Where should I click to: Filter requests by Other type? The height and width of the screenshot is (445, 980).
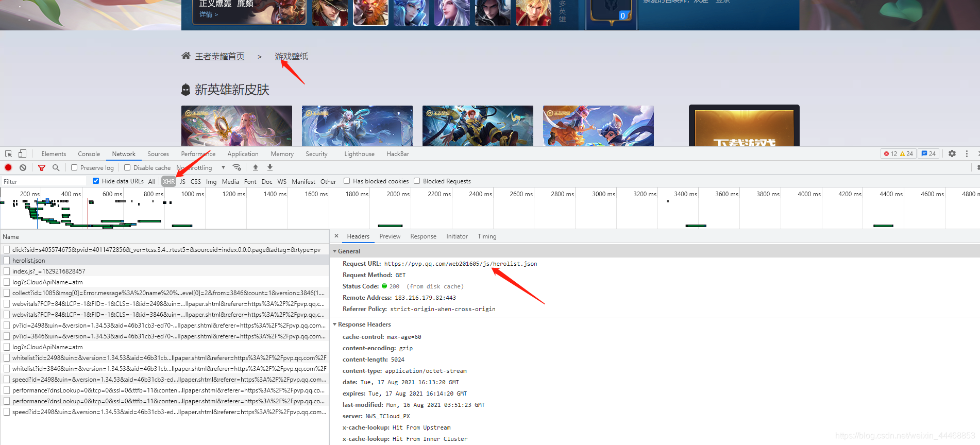coord(328,181)
